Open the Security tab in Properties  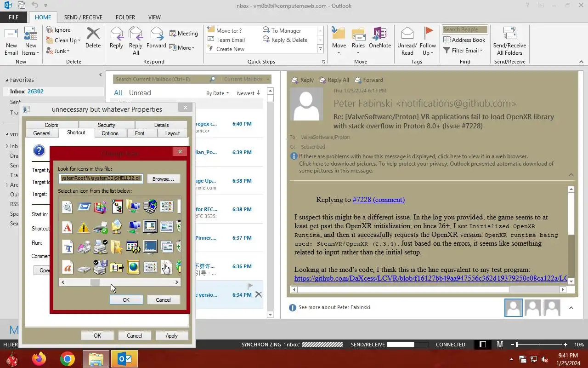click(106, 125)
